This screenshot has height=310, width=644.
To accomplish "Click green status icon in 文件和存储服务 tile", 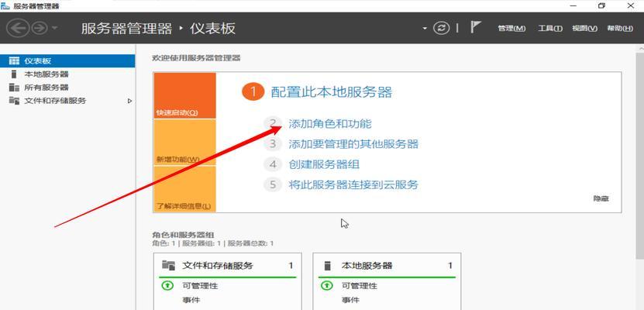I will pyautogui.click(x=168, y=285).
